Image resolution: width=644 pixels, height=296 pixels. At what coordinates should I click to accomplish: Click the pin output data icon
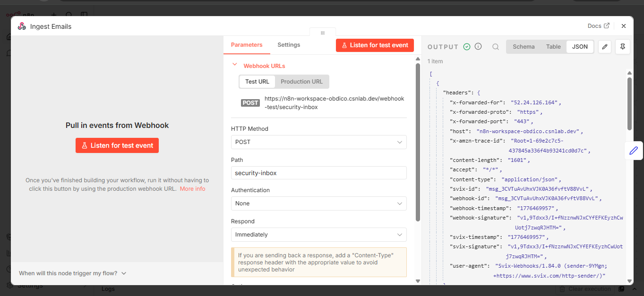click(623, 47)
